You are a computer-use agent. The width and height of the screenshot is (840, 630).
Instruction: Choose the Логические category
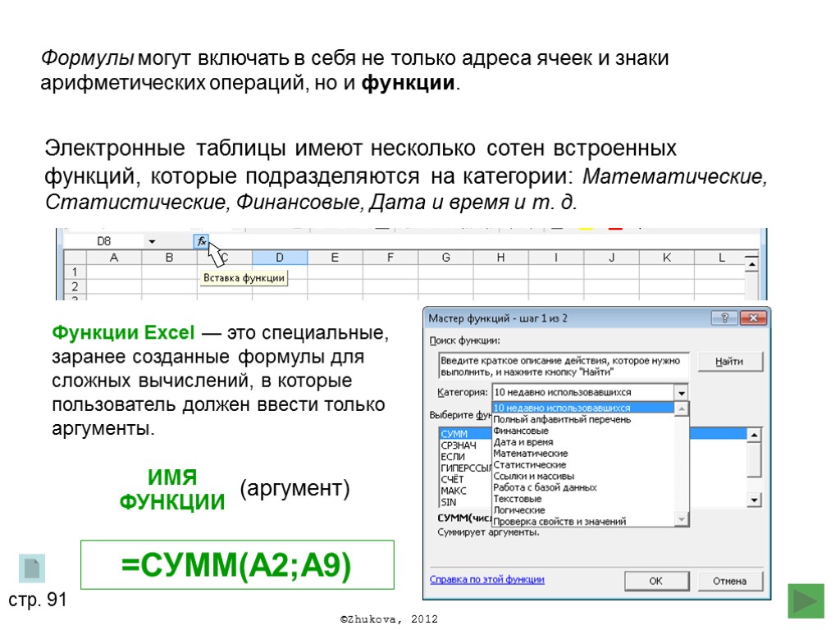(583, 510)
